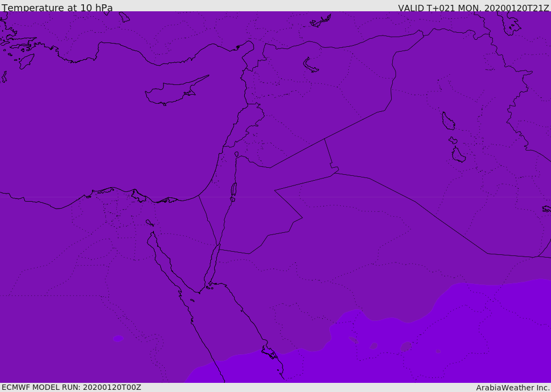Image resolution: width=551 pixels, height=392 pixels.
Task: Click the Dead Sea outline on map
Action: pos(234,190)
